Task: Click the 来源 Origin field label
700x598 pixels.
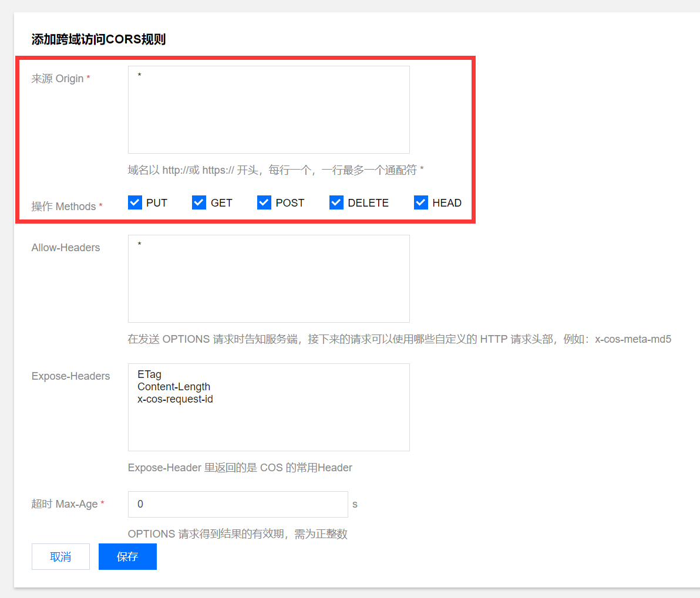Action: click(x=58, y=79)
